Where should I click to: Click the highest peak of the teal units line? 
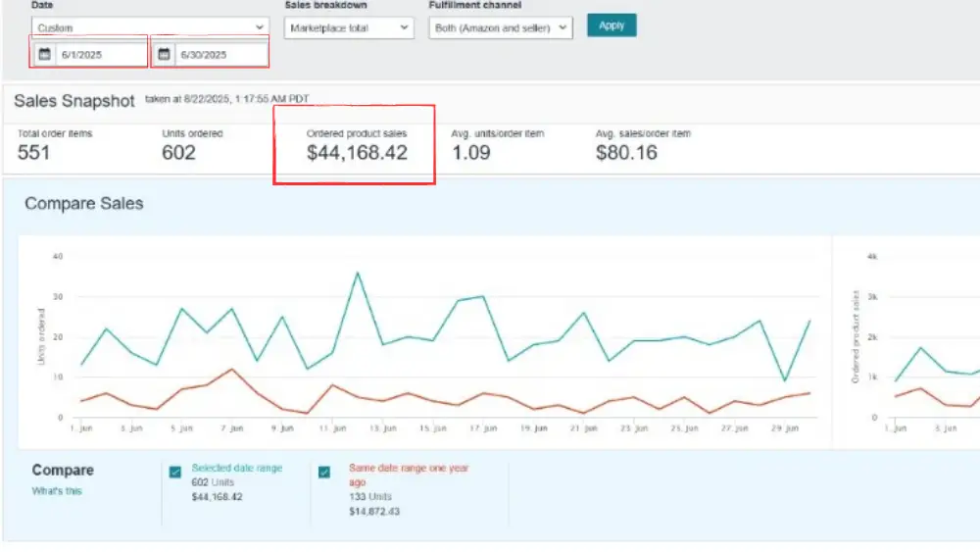358,273
